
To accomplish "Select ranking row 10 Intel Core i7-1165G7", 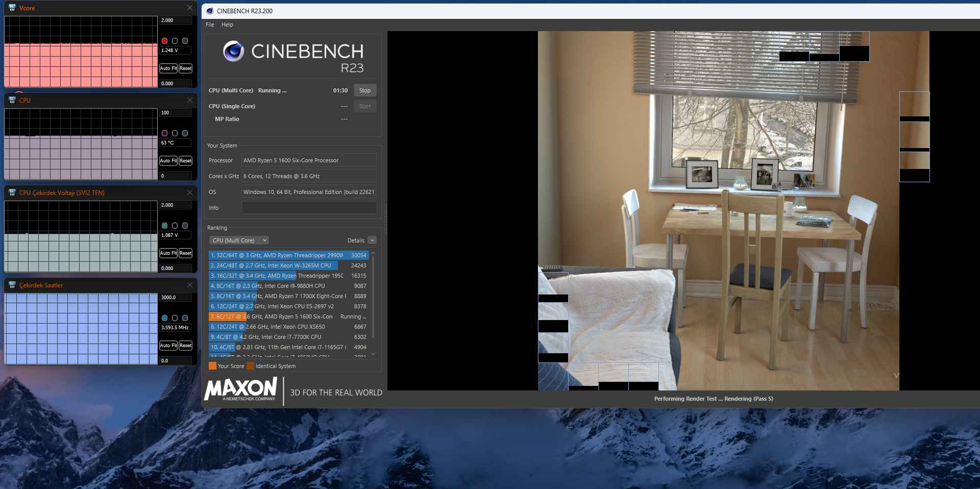I will pos(288,347).
